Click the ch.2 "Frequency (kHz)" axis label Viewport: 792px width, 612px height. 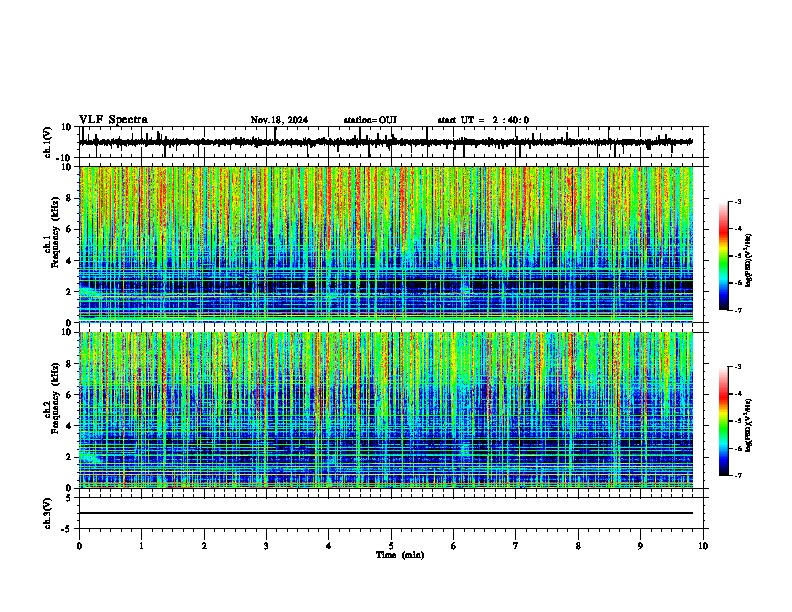pos(55,398)
